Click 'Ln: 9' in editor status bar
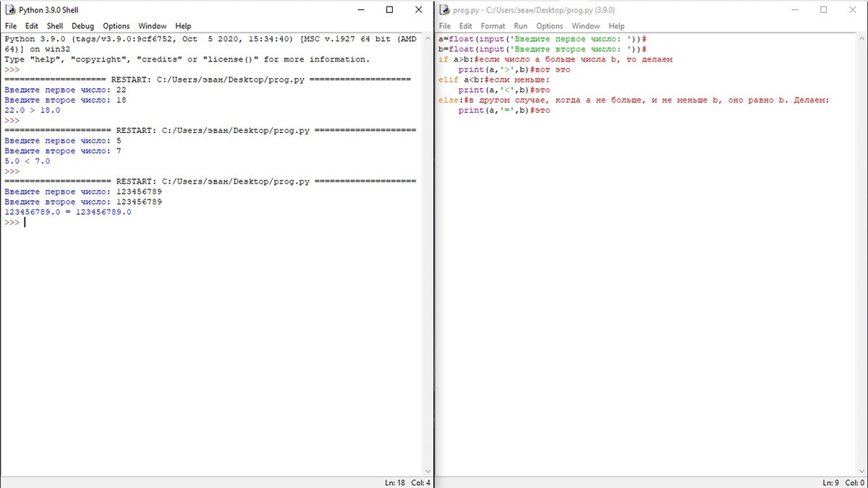 831,482
